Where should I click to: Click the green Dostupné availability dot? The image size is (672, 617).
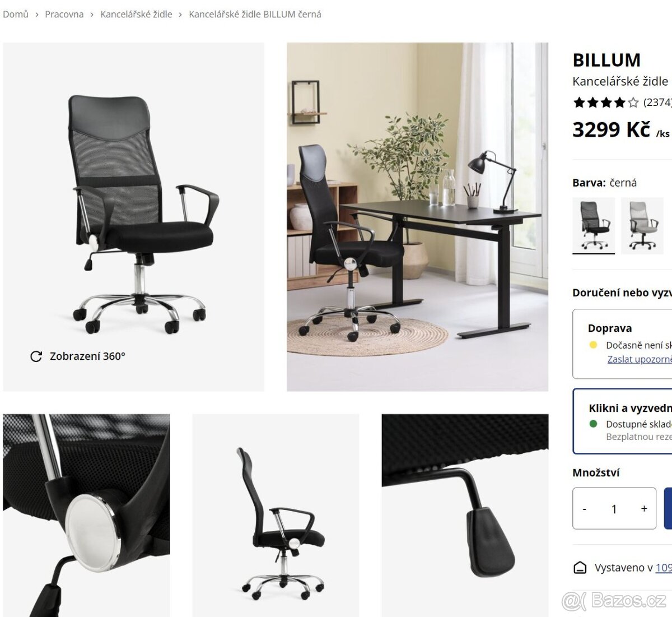[594, 424]
